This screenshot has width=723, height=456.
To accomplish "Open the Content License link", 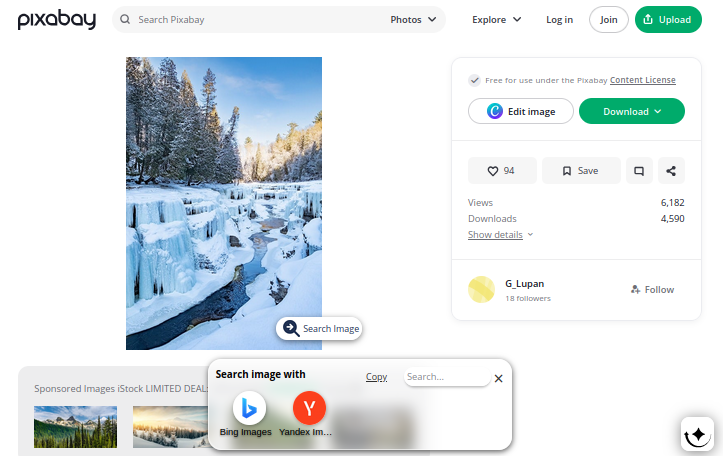I will (x=642, y=80).
